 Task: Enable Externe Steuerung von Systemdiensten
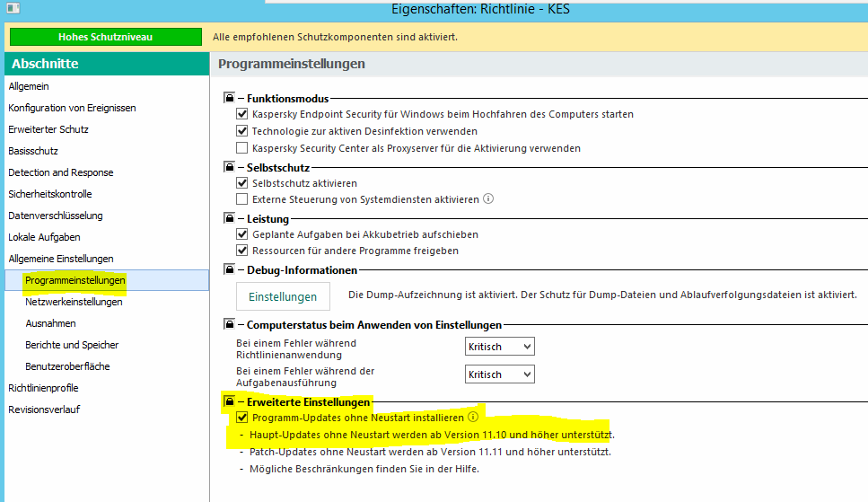(x=242, y=199)
